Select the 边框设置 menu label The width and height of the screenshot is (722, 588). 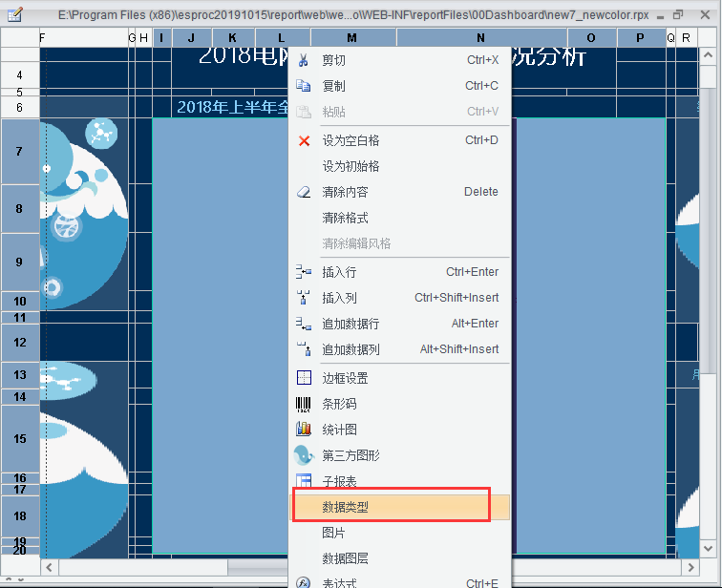(x=345, y=378)
